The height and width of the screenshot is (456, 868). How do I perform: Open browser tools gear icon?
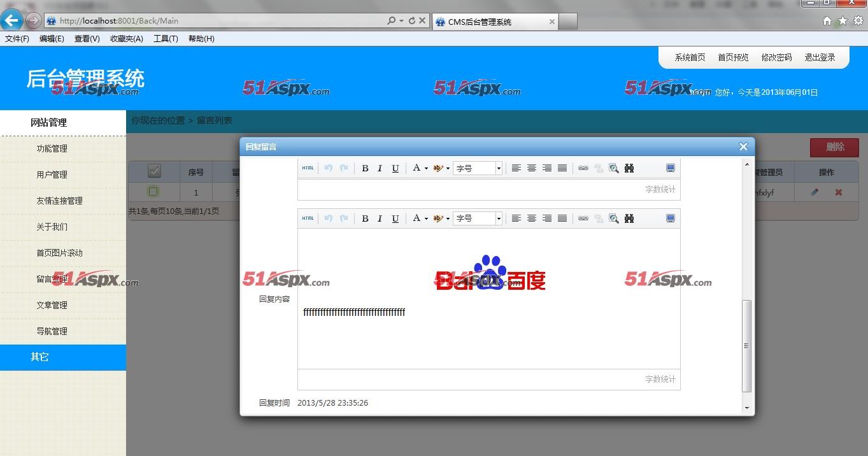click(858, 20)
